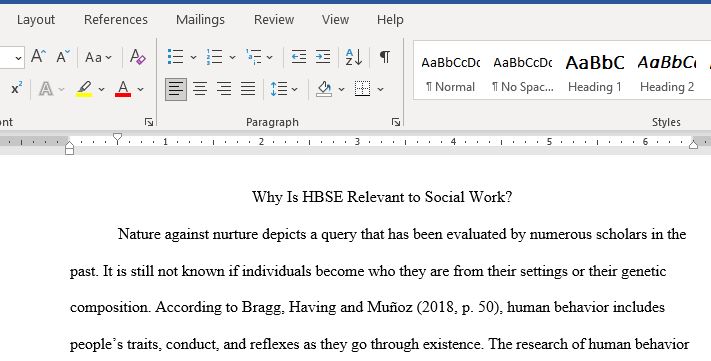Align text right
Image resolution: width=711 pixels, height=361 pixels.
[224, 88]
